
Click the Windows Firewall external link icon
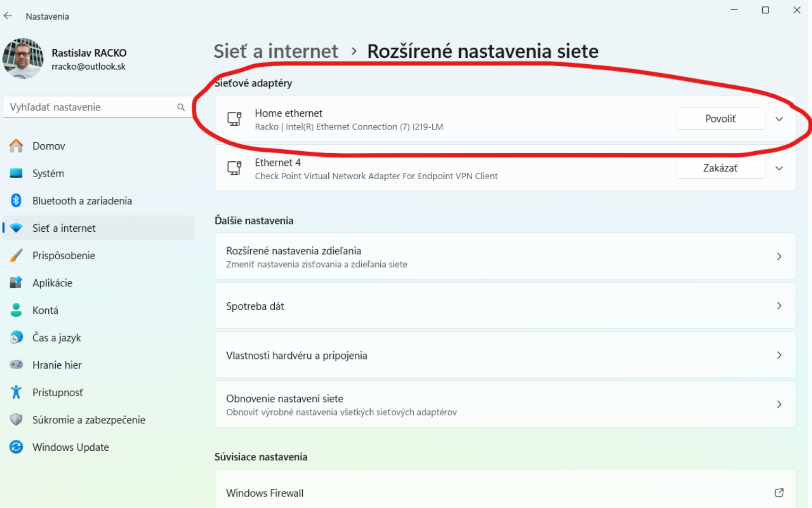[779, 493]
